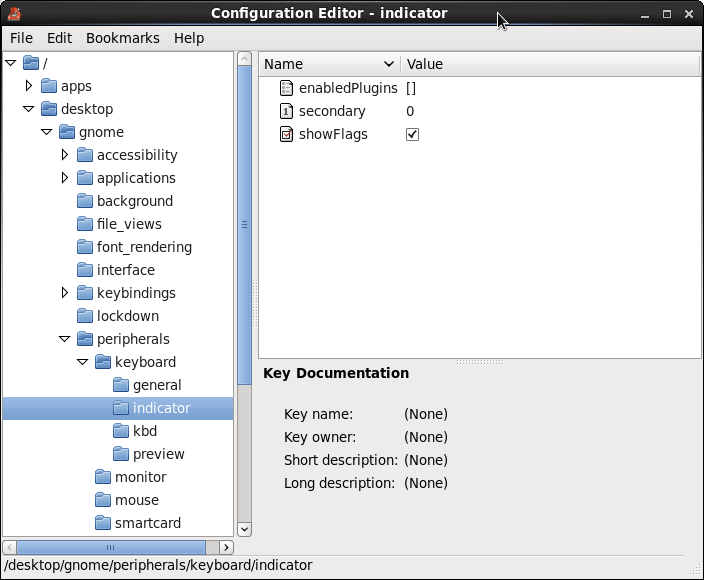704x580 pixels.
Task: Click the gnome folder icon
Action: click(67, 132)
